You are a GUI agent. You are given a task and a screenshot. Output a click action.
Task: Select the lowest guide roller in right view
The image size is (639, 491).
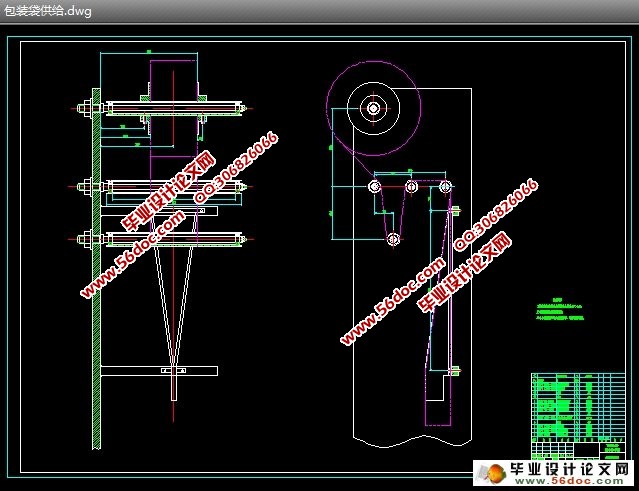pyautogui.click(x=393, y=238)
